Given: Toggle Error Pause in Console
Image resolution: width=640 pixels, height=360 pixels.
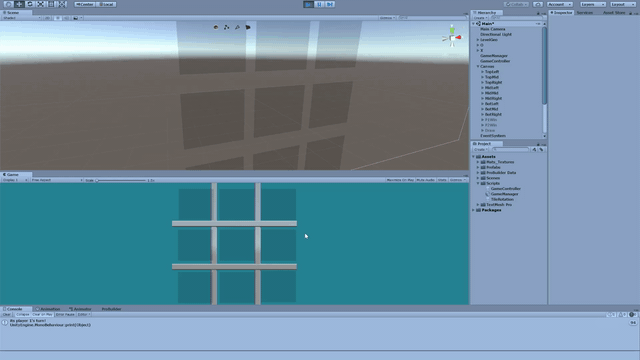Looking at the screenshot, I should [65, 315].
